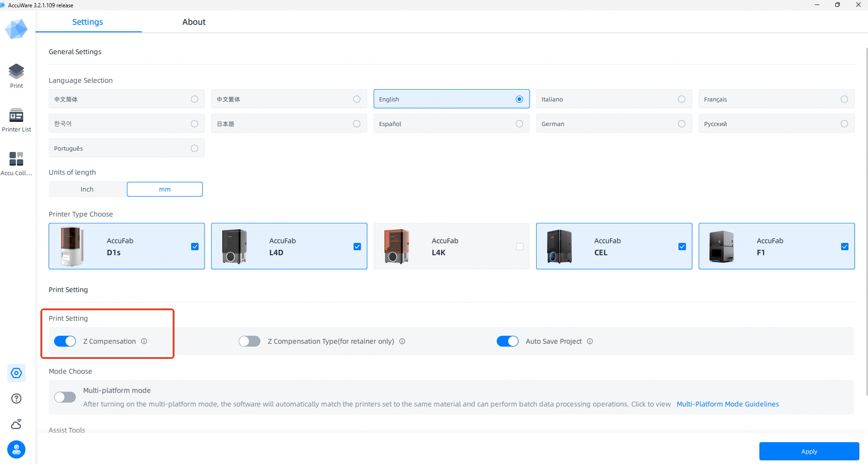Click the settings gear icon in sidebar
The width and height of the screenshot is (868, 464).
point(16,373)
